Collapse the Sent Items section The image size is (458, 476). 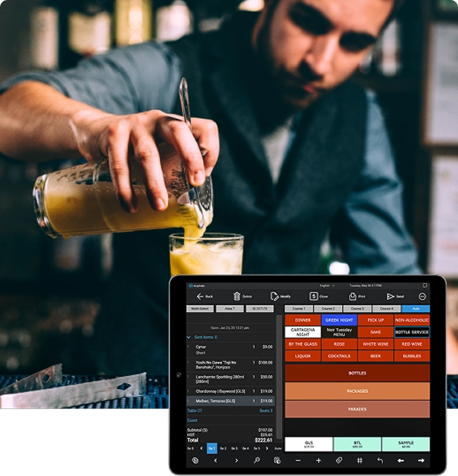point(188,337)
